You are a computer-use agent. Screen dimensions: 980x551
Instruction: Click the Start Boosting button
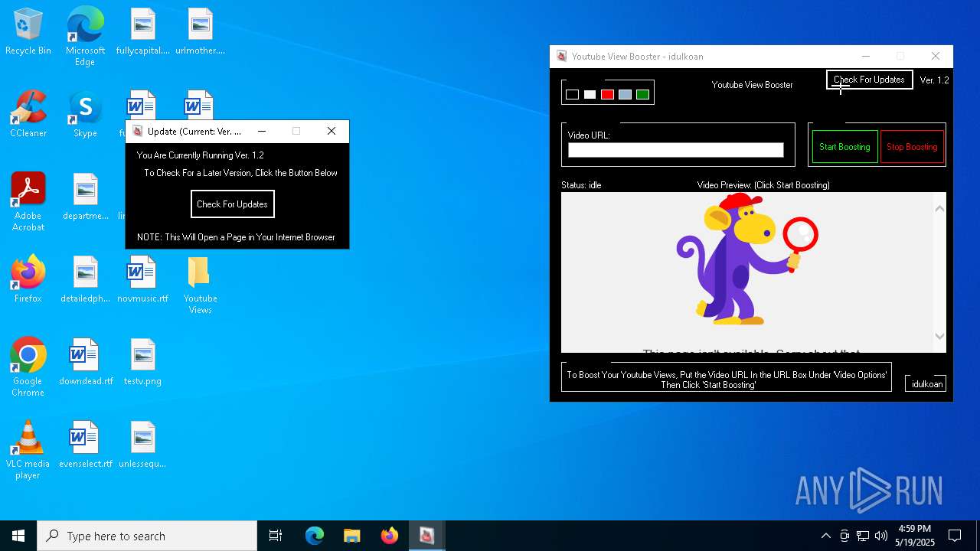[844, 147]
